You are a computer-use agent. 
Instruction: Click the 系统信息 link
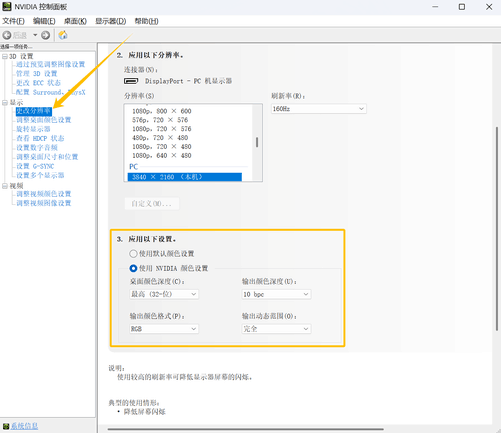[x=24, y=426]
